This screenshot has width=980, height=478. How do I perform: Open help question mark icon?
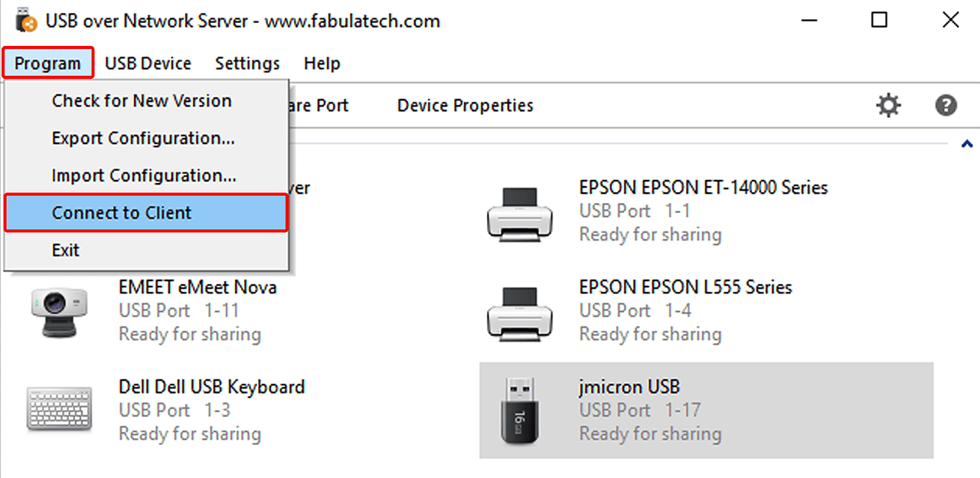[946, 106]
